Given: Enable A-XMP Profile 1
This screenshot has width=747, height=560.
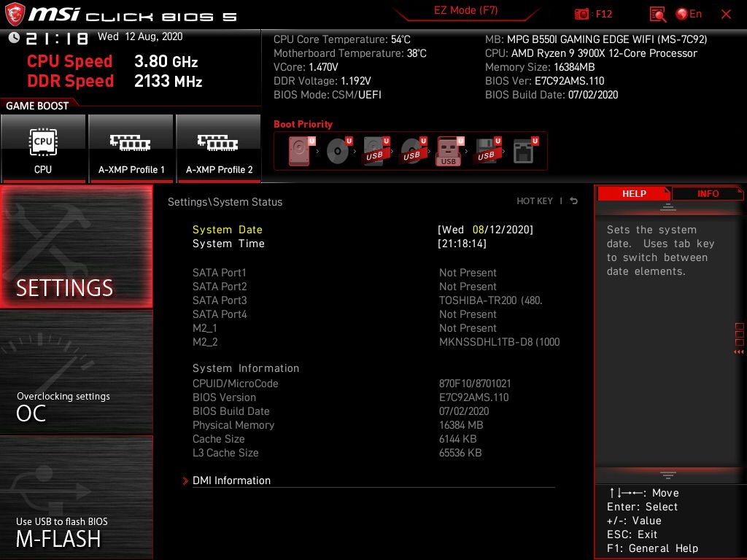Looking at the screenshot, I should 131,148.
